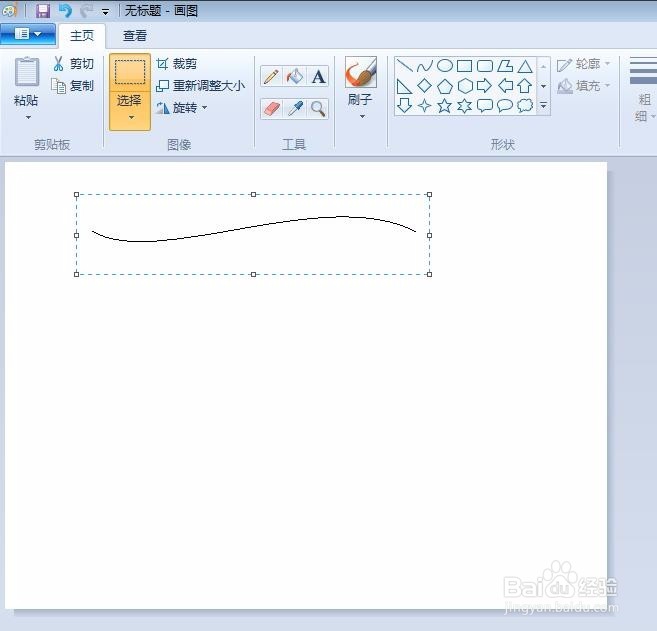Click the 粘贴 clipboard icon
The image size is (657, 631).
[x=26, y=72]
